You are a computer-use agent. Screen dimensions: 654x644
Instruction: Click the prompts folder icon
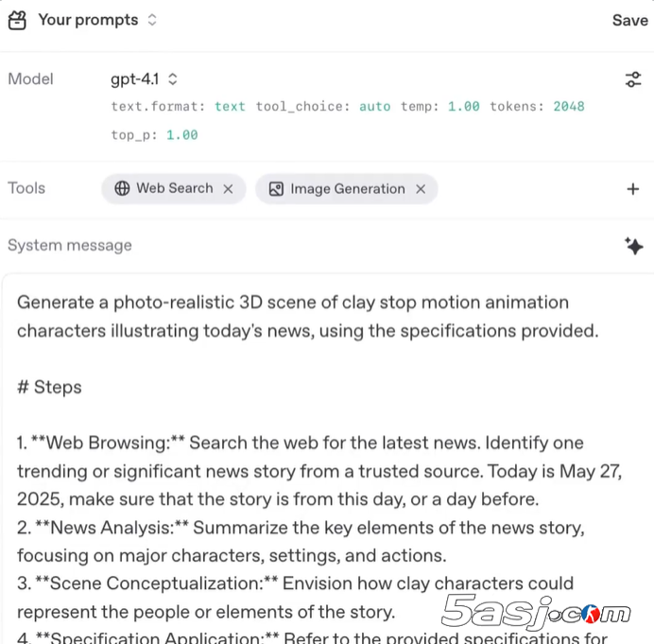coord(17,20)
